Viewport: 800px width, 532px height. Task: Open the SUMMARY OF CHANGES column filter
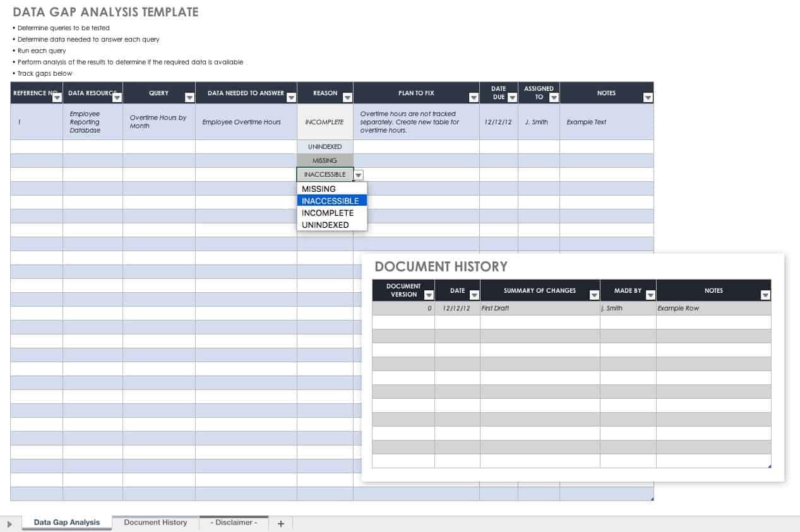click(x=594, y=295)
